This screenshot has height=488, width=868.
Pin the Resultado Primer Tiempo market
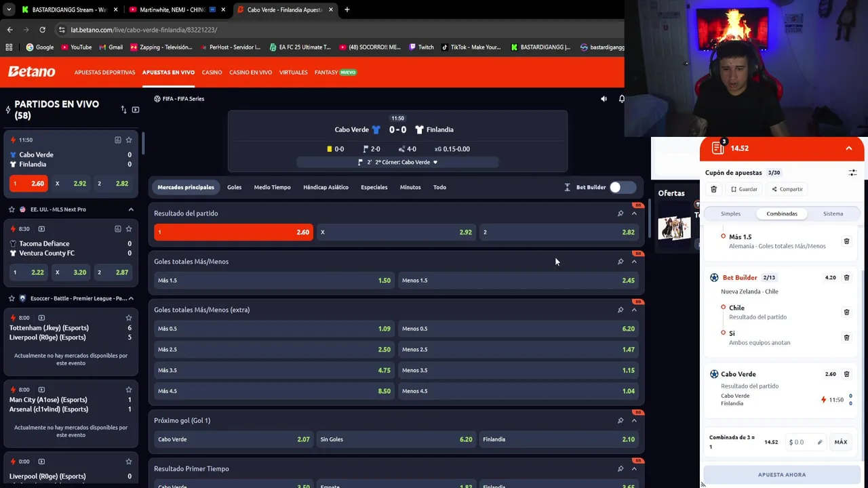click(620, 468)
